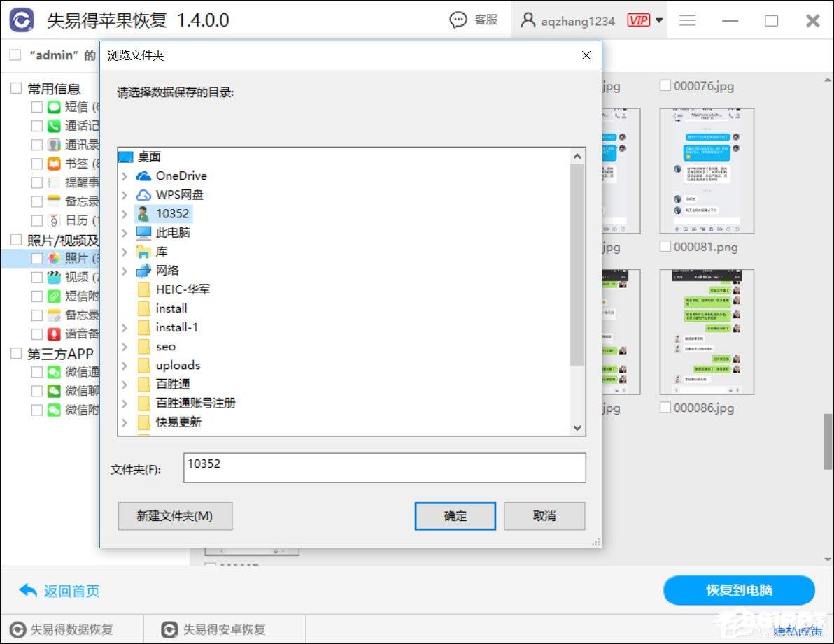834x644 pixels.
Task: Click the 书签 bookmarks icon in sidebar
Action: (x=54, y=164)
